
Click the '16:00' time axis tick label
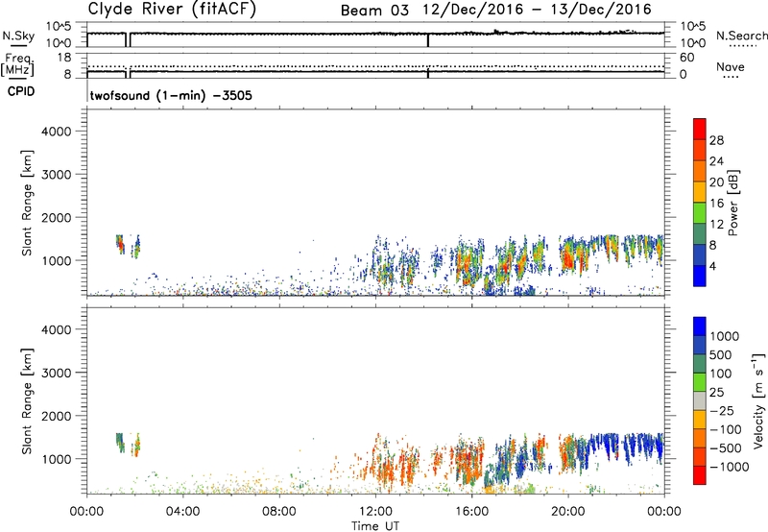471,512
